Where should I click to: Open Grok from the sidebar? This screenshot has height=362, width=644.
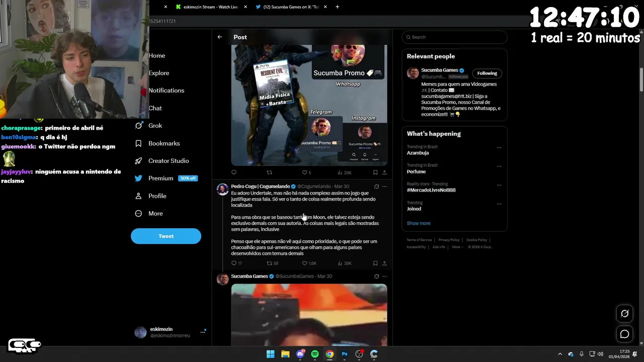coord(155,126)
